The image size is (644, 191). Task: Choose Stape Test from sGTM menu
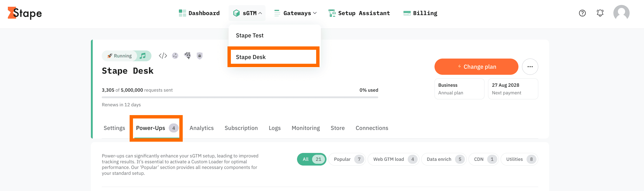[250, 36]
